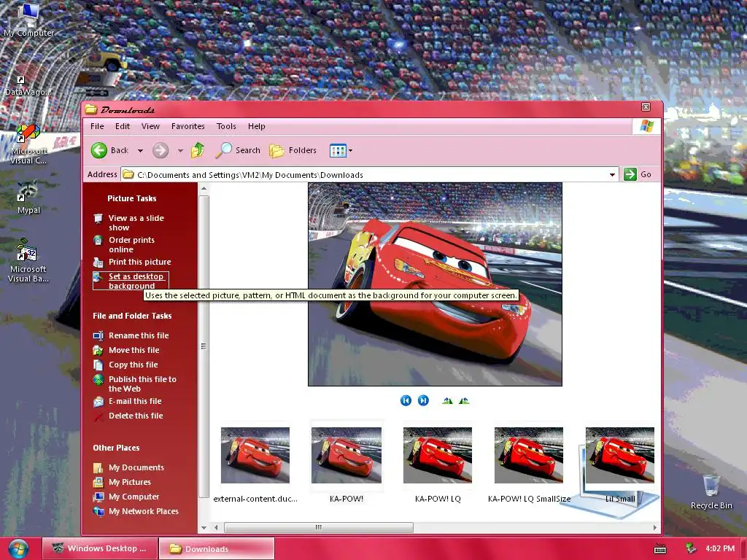Viewport: 747px width, 560px height.
Task: Switch to Windows Desktop taskbar item
Action: coord(99,548)
